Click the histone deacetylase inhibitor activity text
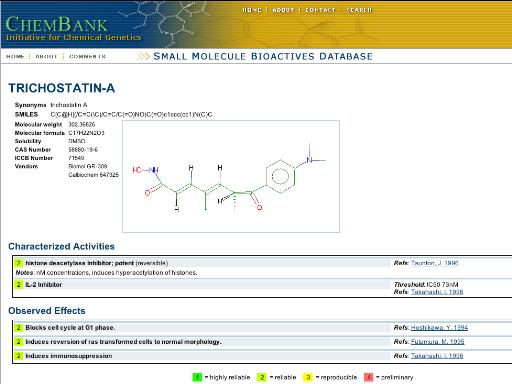Viewport: 512px width, 384px height. click(x=97, y=263)
